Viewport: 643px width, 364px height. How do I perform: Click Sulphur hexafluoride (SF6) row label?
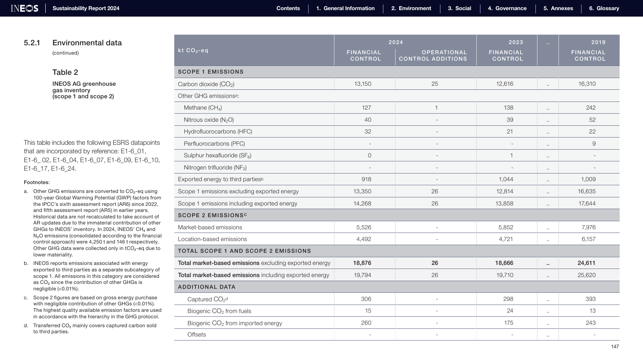(218, 155)
